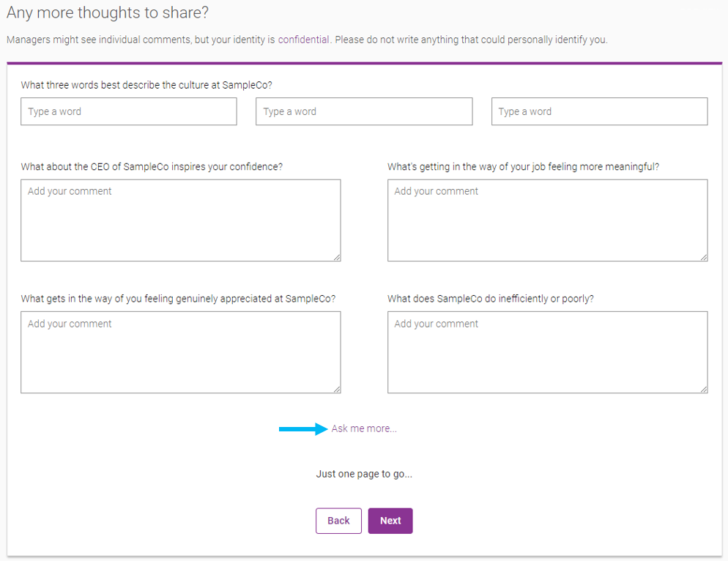Click the confidentiality notice text

point(308,40)
